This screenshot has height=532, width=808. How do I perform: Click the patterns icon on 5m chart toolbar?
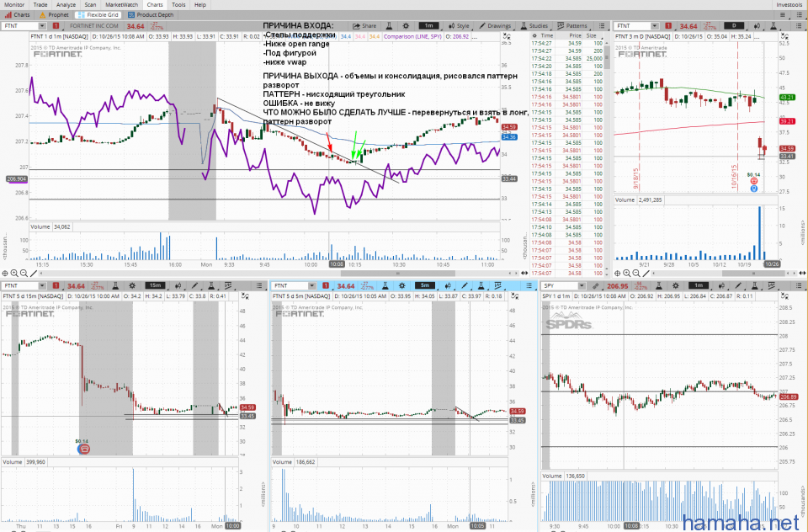(x=497, y=285)
